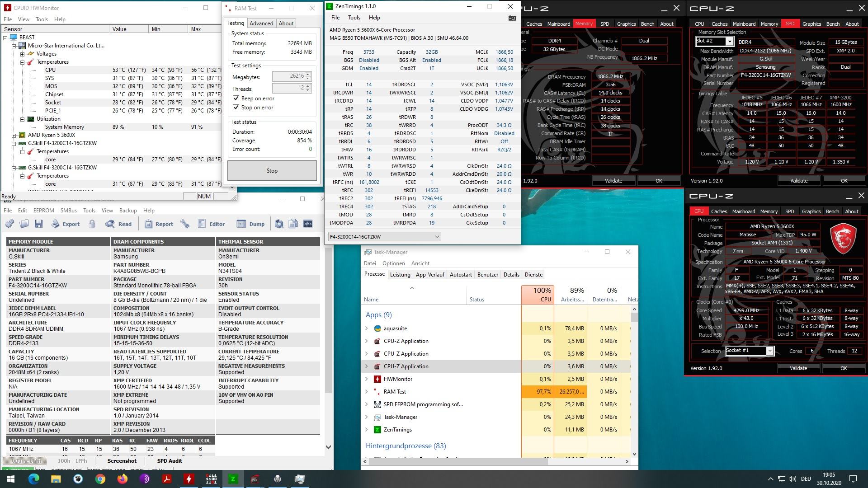Open Firefox from the taskbar
Screen dimensions: 868x488
122,479
